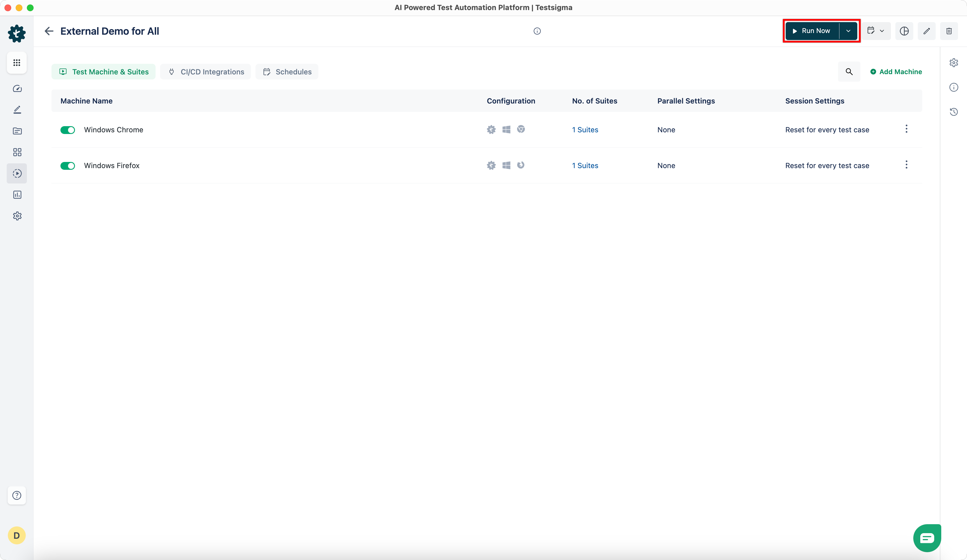Click the edit pencil icon in header
This screenshot has height=560, width=967.
[x=926, y=31]
